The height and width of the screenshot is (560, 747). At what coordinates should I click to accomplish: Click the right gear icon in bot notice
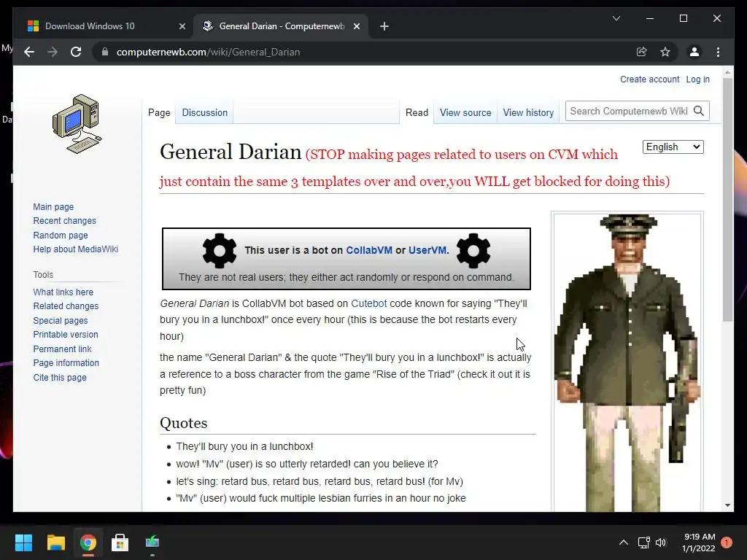[473, 251]
